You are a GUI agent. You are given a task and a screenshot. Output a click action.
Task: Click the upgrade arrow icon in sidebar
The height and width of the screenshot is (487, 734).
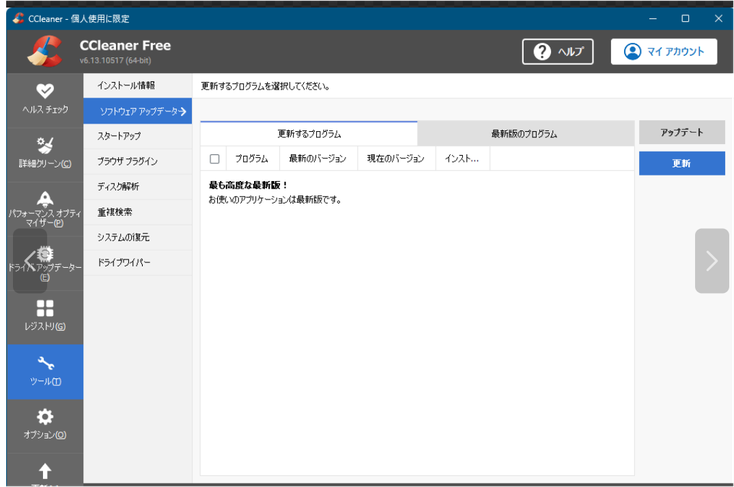45,471
